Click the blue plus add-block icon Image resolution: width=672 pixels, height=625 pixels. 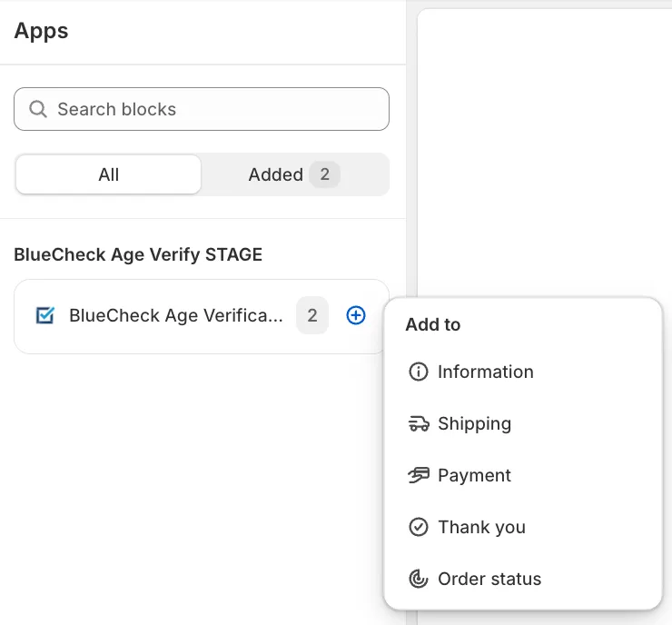pos(356,315)
